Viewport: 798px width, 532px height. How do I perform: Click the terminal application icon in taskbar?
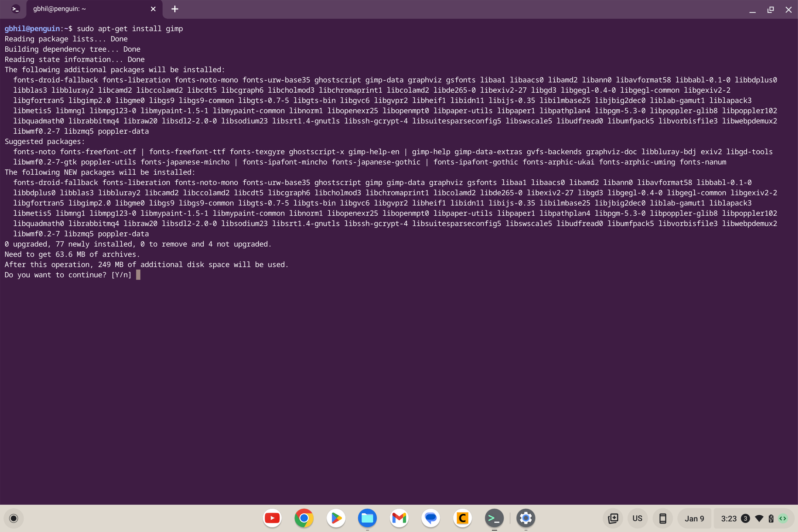point(495,518)
